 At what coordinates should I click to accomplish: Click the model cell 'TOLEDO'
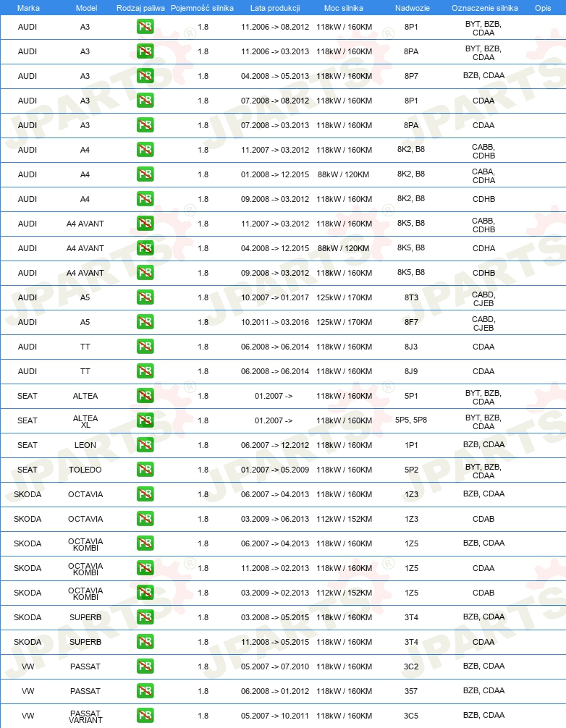85,470
